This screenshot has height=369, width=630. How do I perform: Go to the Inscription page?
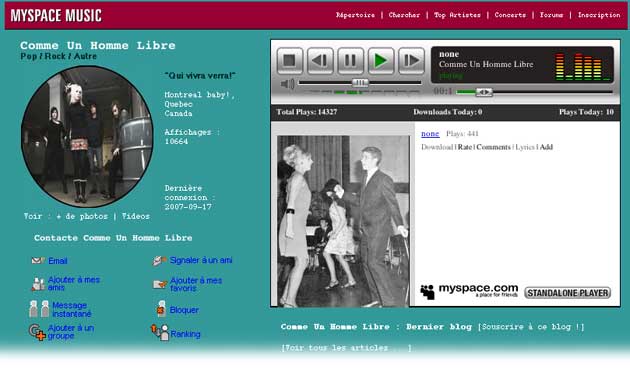click(599, 15)
